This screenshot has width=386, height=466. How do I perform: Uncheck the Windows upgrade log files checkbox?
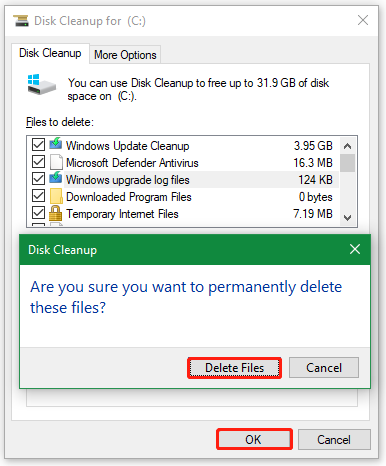[38, 179]
